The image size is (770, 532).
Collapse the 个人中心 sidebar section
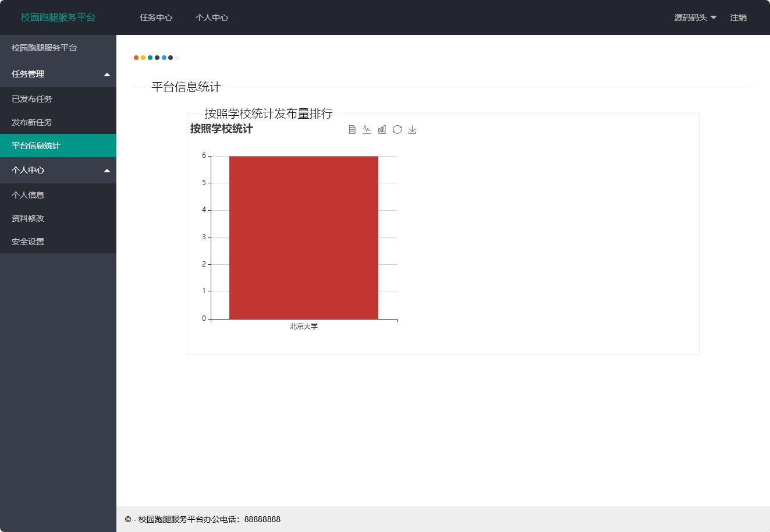click(x=58, y=170)
